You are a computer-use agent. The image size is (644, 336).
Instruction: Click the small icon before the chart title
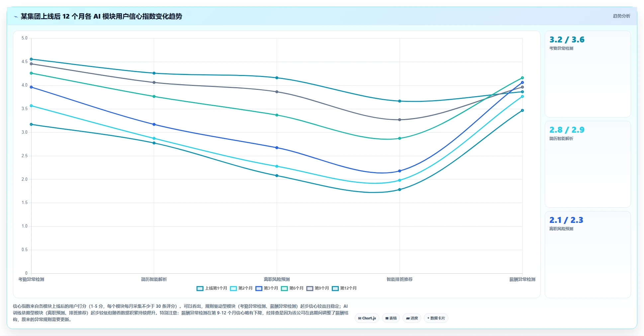(16, 17)
